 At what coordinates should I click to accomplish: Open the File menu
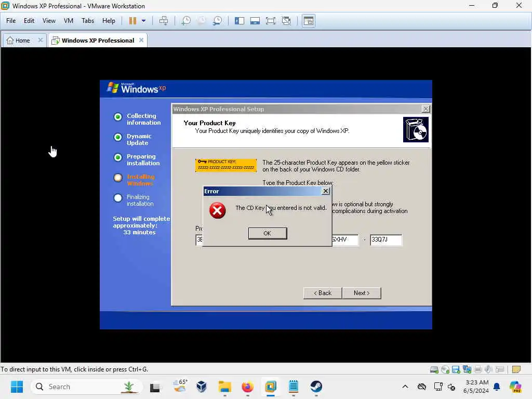pyautogui.click(x=11, y=21)
